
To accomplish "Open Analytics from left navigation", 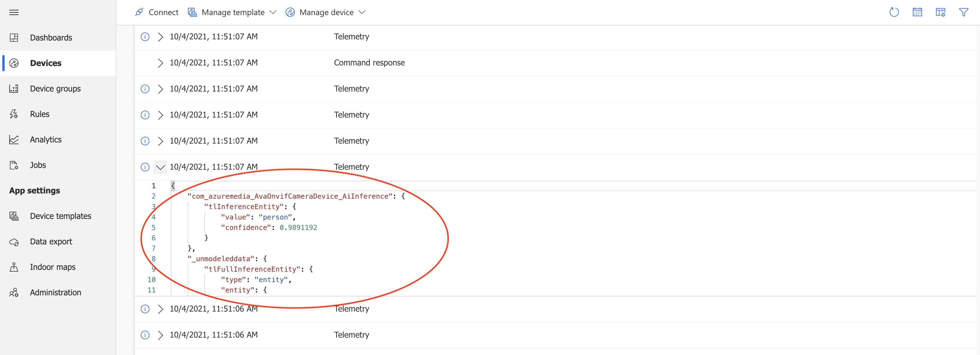I will coord(46,140).
